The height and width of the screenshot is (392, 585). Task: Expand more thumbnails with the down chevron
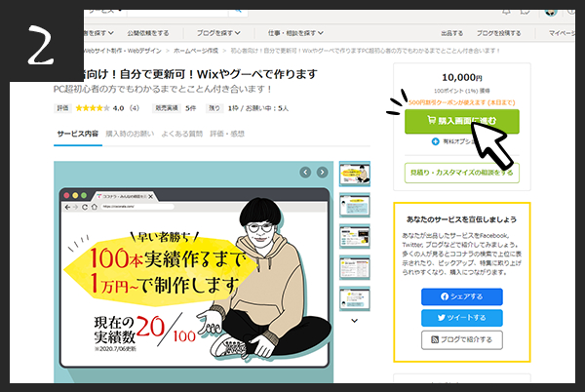(355, 321)
